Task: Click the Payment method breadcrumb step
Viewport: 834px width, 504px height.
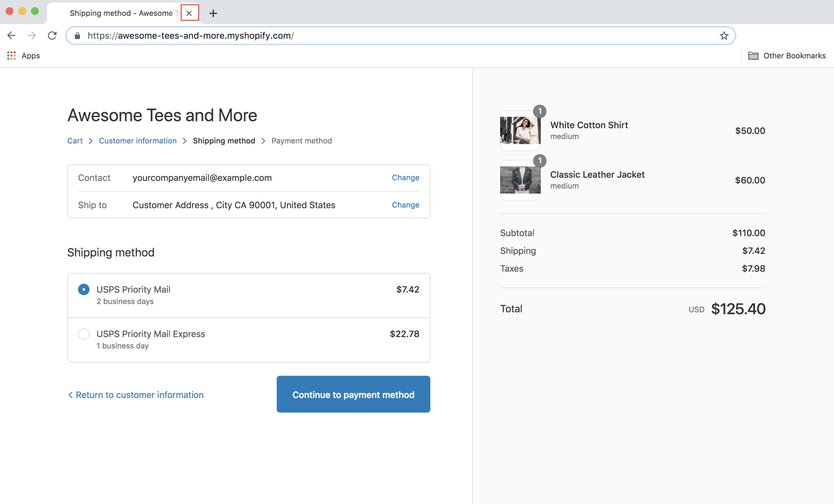Action: 302,141
